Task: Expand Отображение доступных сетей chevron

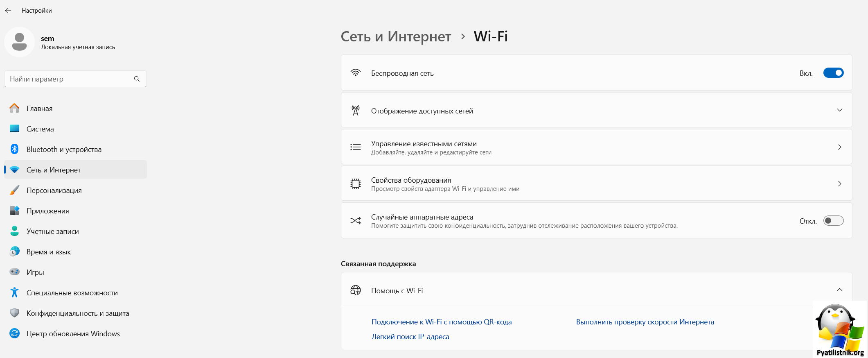Action: coord(839,110)
